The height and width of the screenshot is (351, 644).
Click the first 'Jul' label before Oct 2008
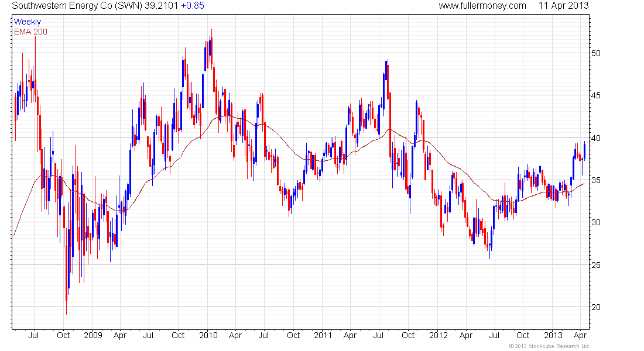[x=33, y=335]
